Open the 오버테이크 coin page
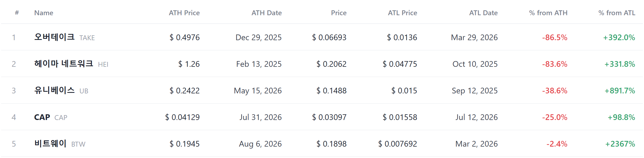This screenshot has height=158, width=644. click(x=54, y=37)
